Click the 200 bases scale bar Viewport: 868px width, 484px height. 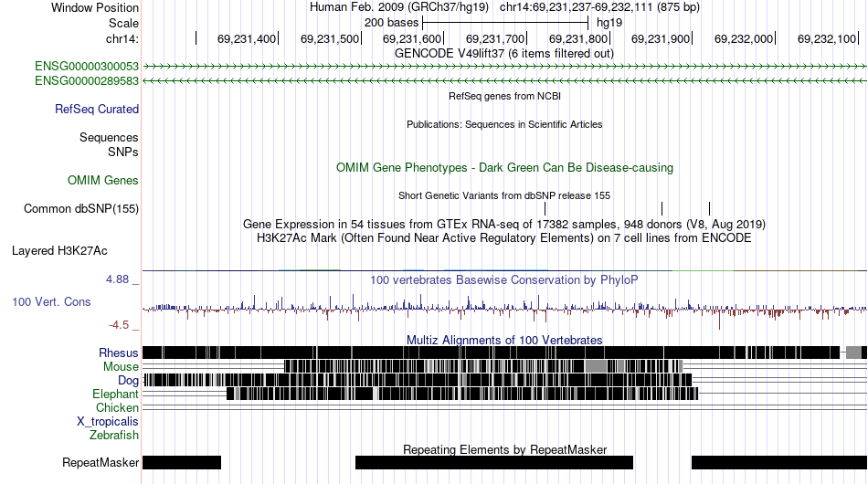click(505, 23)
